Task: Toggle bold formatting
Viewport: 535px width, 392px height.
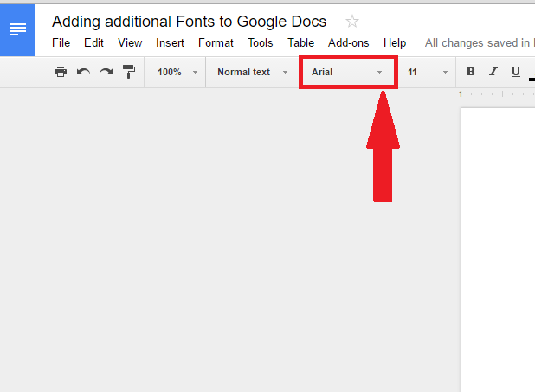Action: [471, 72]
